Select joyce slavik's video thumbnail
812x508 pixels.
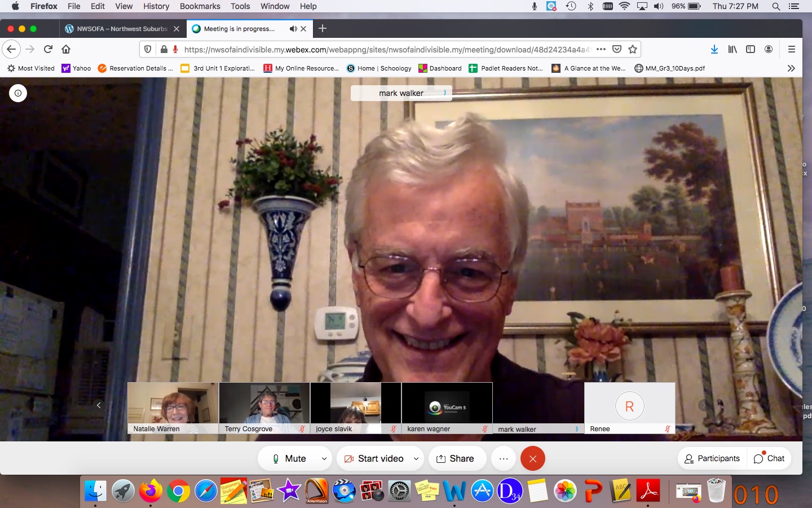[x=356, y=408]
